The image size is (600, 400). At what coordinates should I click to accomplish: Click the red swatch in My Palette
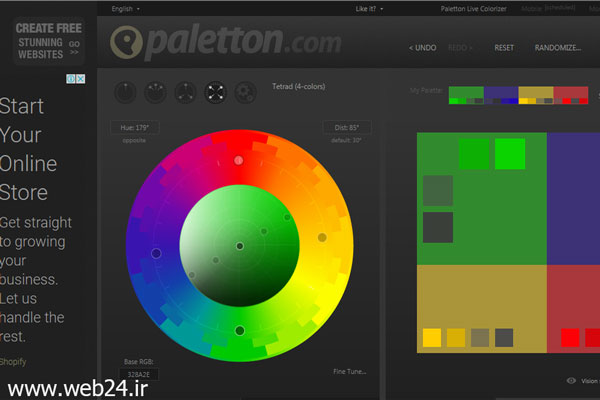(571, 95)
